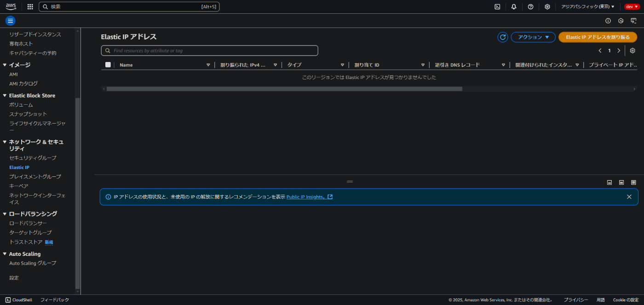The height and width of the screenshot is (305, 644).
Task: Open 設定 in sidebar
Action: 14,278
